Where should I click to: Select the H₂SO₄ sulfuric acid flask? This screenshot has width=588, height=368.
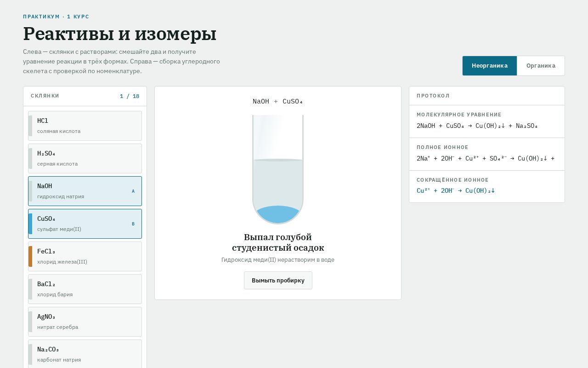point(85,158)
